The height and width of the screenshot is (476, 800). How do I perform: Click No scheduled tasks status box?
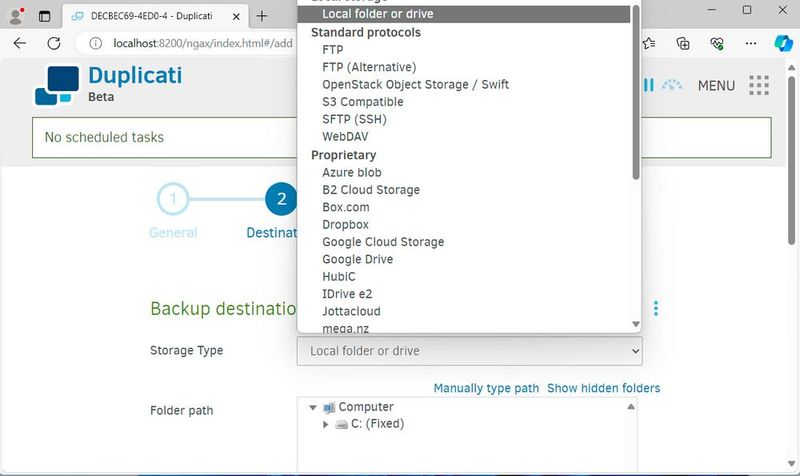(402, 137)
